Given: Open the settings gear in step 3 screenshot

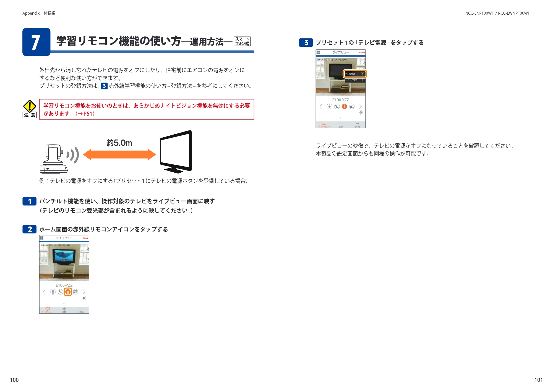Looking at the screenshot, I should click(x=361, y=112).
